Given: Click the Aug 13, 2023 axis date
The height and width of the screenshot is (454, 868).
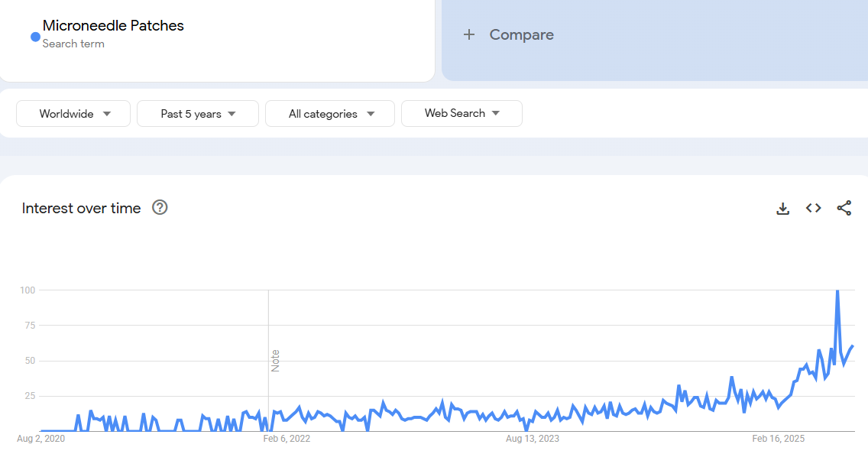Looking at the screenshot, I should point(533,439).
